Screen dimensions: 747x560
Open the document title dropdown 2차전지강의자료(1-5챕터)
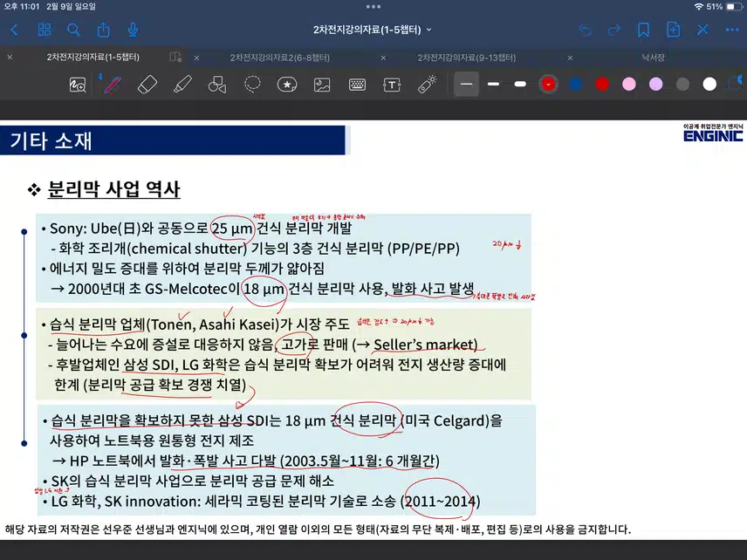[372, 30]
